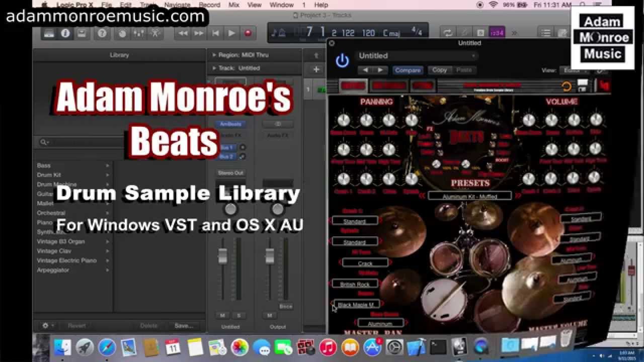The image size is (644, 362).
Task: Open the 'Black Maple M' snare selector
Action: tap(356, 305)
